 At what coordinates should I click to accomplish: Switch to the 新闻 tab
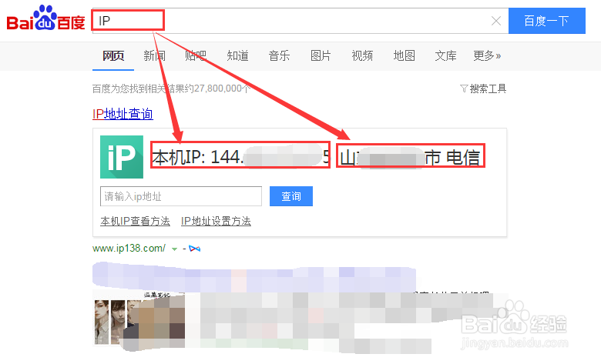point(154,56)
